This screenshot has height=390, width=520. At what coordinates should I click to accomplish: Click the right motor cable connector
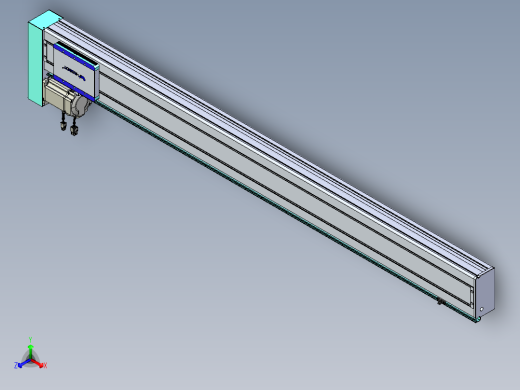74,130
